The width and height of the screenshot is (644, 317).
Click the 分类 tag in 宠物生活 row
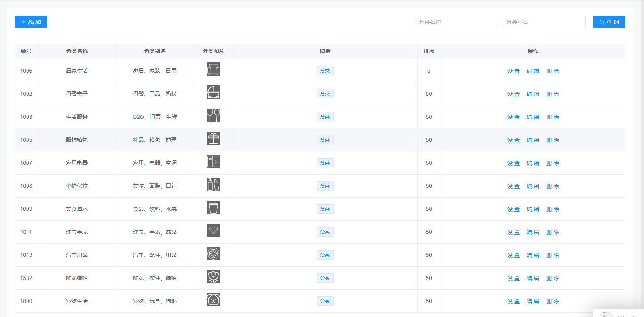click(x=325, y=301)
